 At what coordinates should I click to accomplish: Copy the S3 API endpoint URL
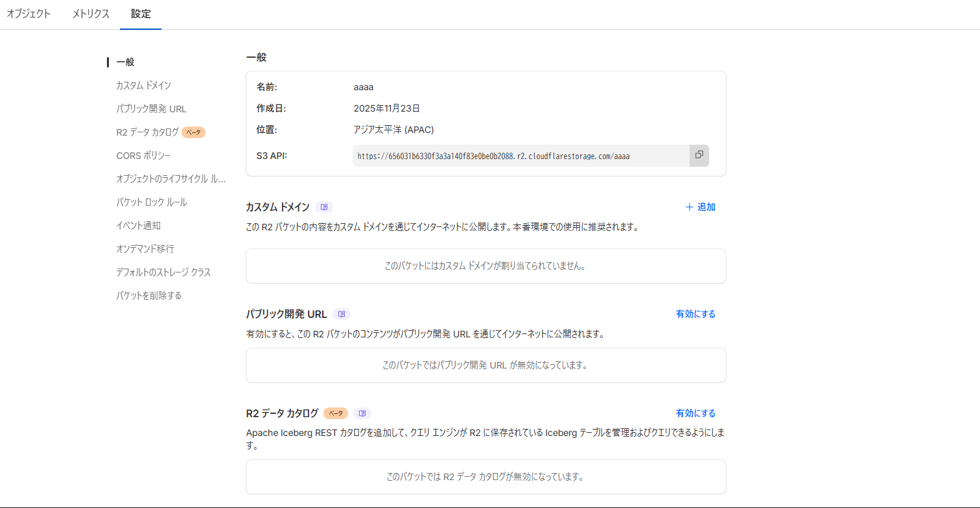pos(699,155)
